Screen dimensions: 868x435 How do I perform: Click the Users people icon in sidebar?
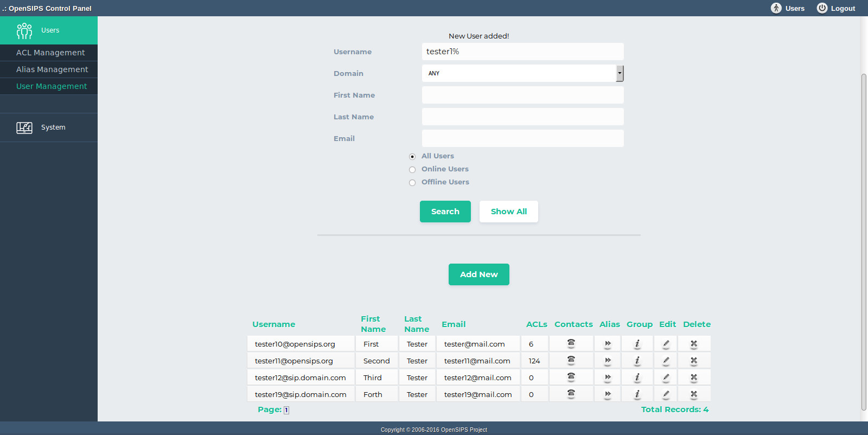24,30
